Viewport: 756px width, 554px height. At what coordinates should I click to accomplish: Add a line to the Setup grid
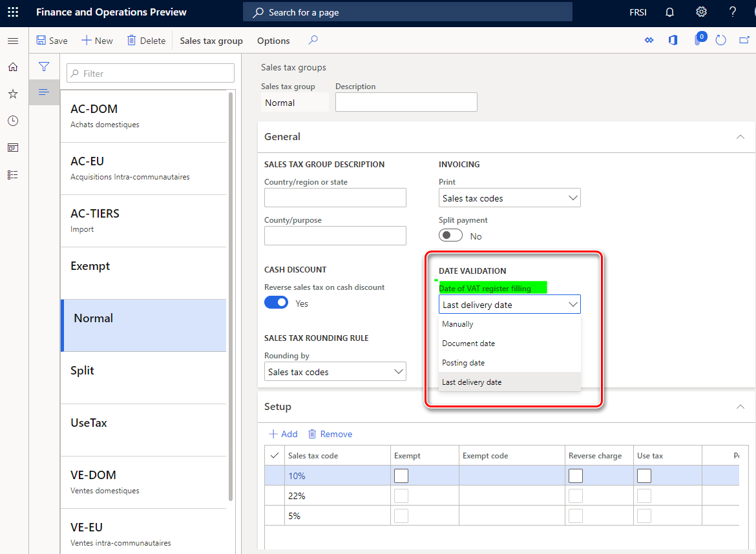point(282,433)
